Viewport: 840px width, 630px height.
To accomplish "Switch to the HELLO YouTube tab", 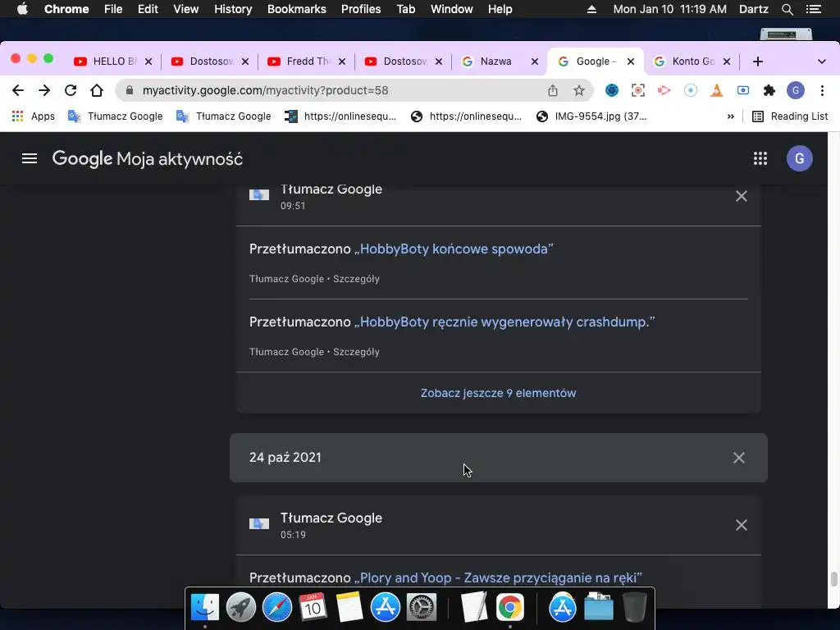I will point(112,62).
